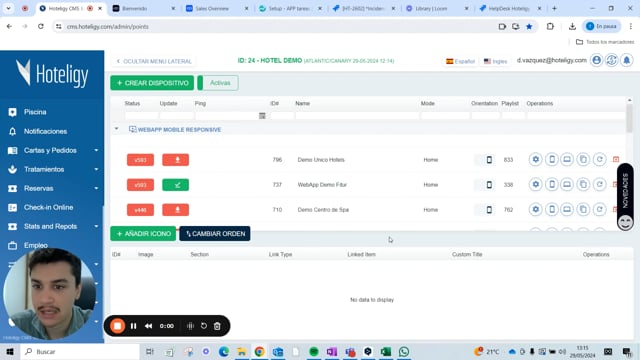Image resolution: width=640 pixels, height=360 pixels.
Task: Expand Stats and Repots sidebar menu
Action: 96,226
